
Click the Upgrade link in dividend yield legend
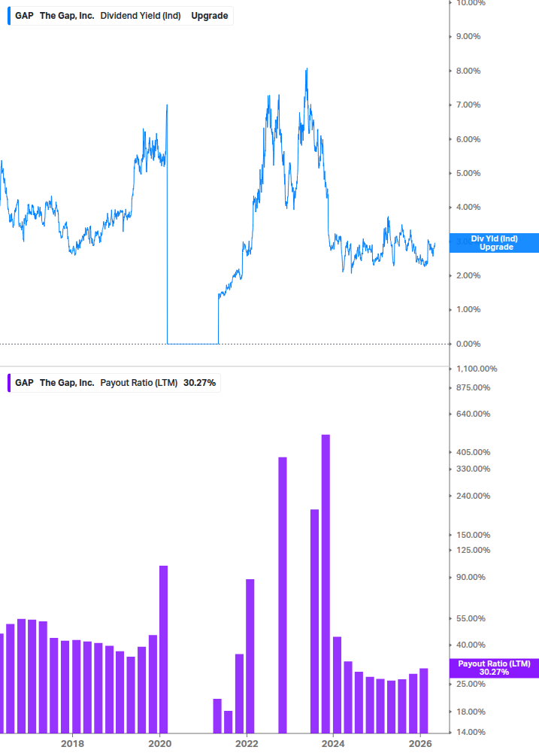point(210,16)
